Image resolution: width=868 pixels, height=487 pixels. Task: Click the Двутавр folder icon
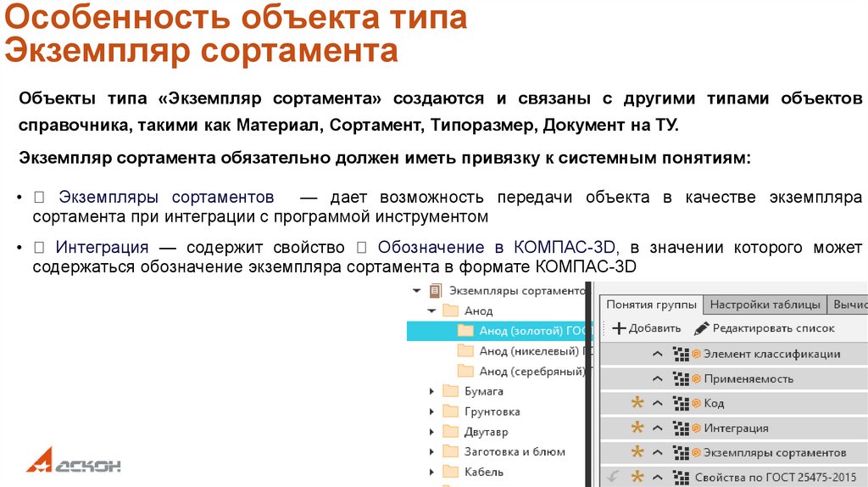(451, 431)
